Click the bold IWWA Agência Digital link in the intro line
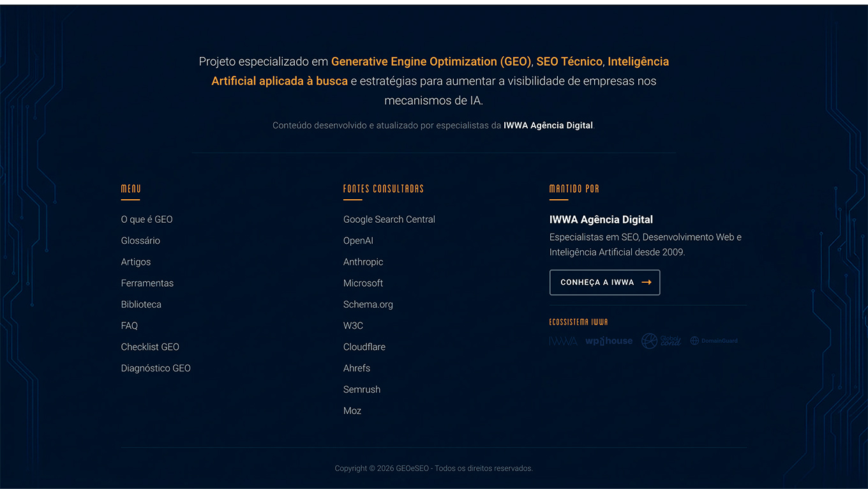 (548, 126)
